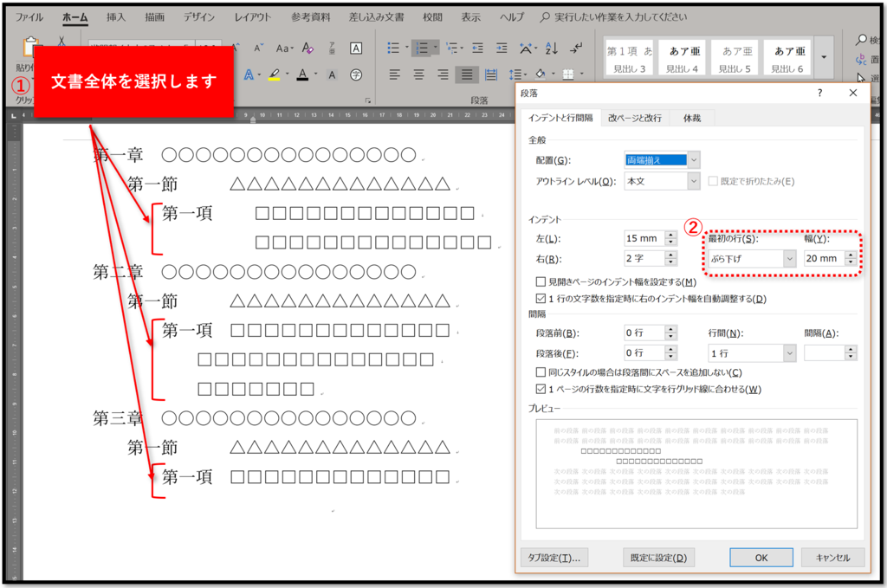Viewport: 887px width, 588px height.
Task: Click the 既定に設定 button
Action: tap(658, 558)
